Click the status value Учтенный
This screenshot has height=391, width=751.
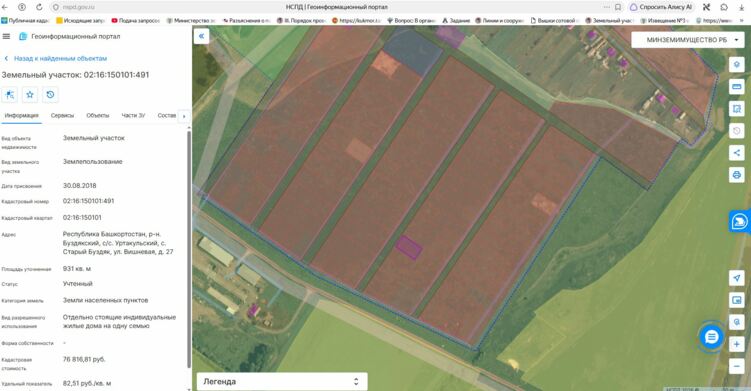pyautogui.click(x=78, y=284)
